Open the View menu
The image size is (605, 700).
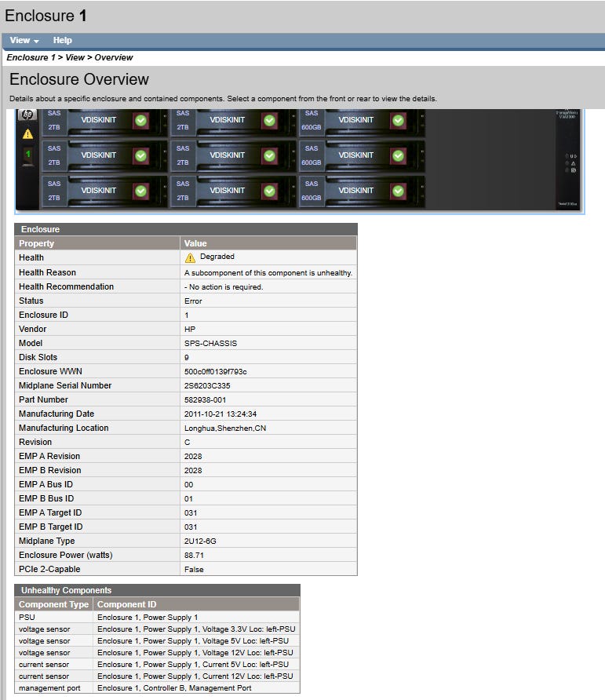(x=24, y=40)
